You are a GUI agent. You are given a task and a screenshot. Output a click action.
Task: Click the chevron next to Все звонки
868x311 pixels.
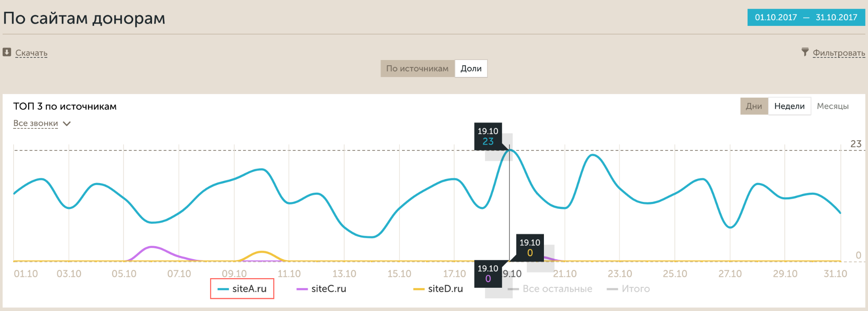coord(67,124)
